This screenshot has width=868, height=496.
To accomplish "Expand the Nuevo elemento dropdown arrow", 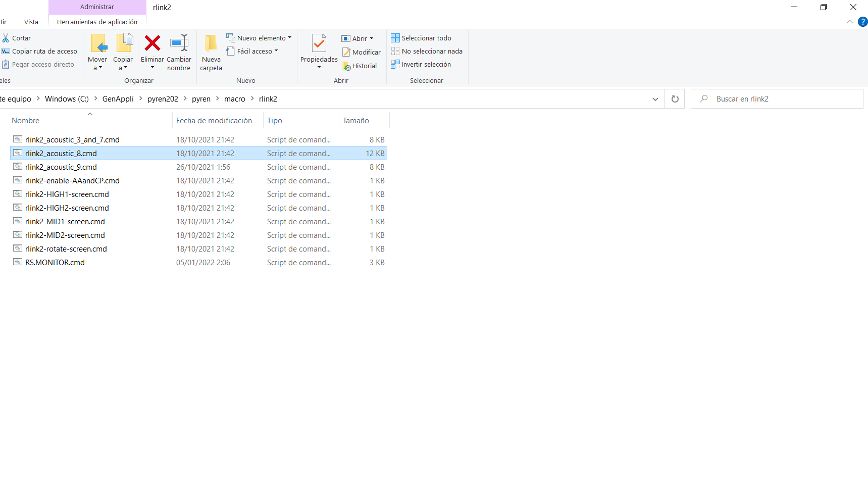I will click(290, 37).
